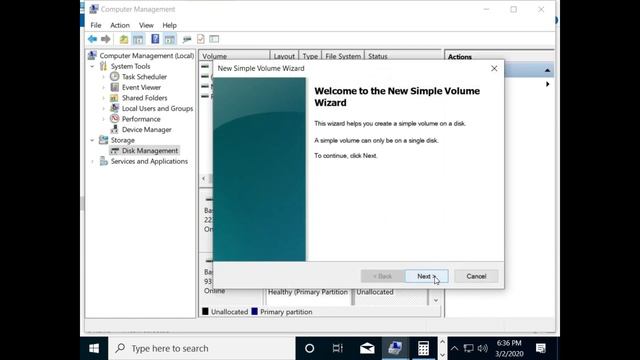Viewport: 640px width, 360px height.
Task: Expand the Shared Folders branch arrow
Action: pos(103,98)
